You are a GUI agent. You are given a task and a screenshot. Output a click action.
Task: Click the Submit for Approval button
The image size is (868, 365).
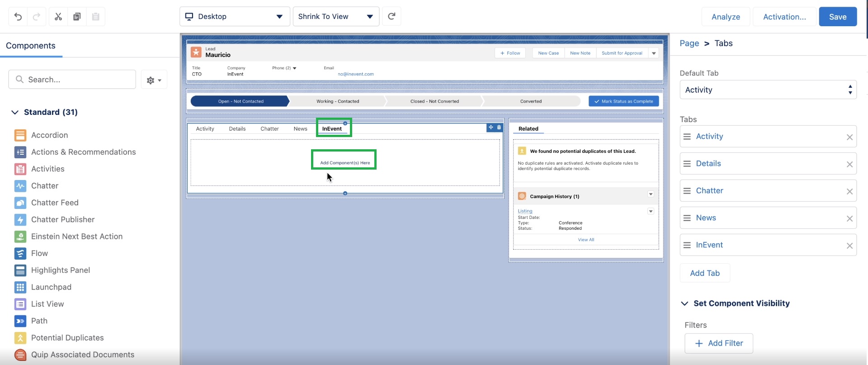(x=622, y=53)
